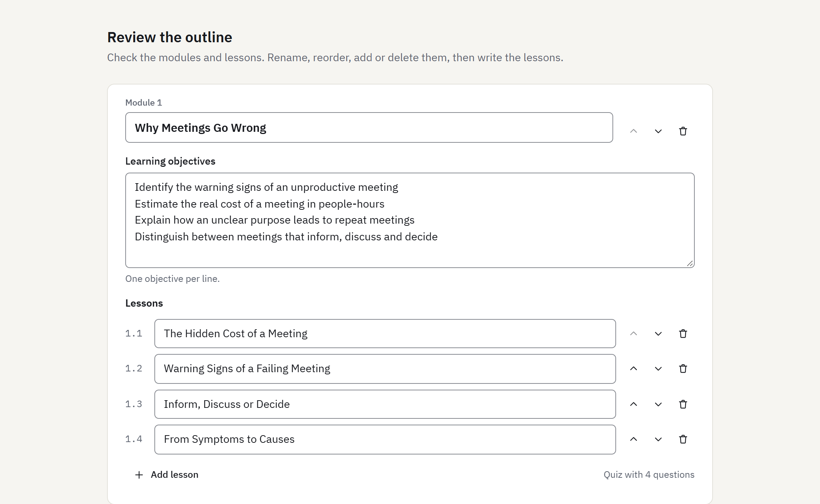820x504 pixels.
Task: Move lesson 1.4 down one position
Action: (658, 439)
